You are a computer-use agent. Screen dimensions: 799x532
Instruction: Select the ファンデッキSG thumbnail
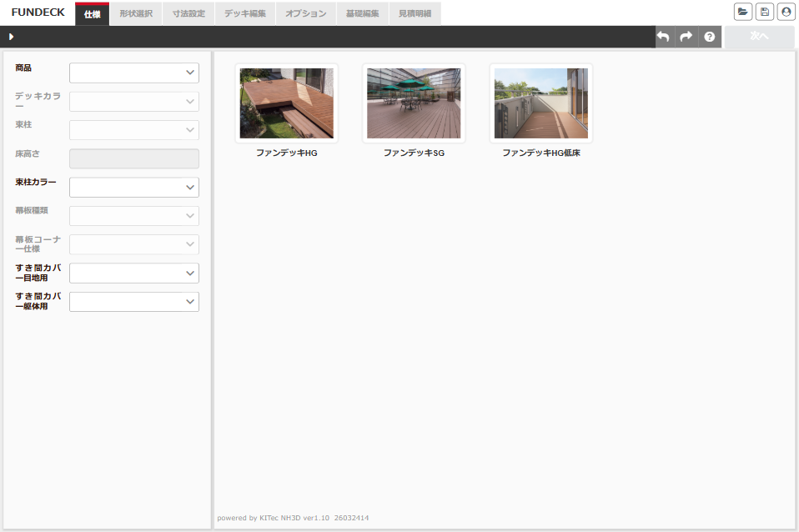coord(414,103)
